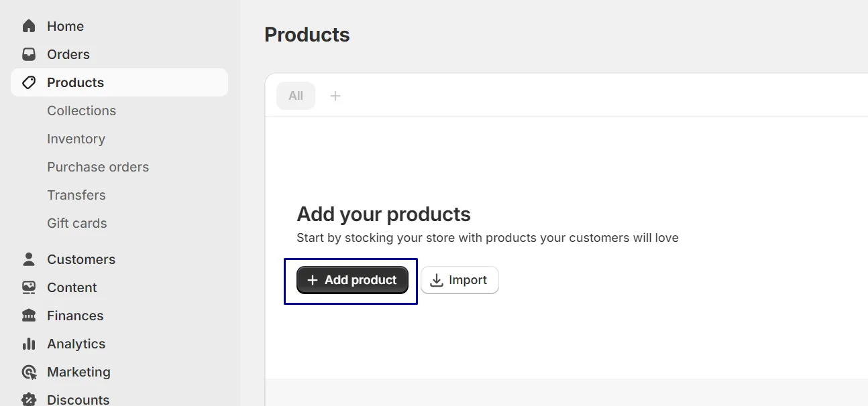868x406 pixels.
Task: Click the plus icon beside the All tab
Action: (x=335, y=96)
